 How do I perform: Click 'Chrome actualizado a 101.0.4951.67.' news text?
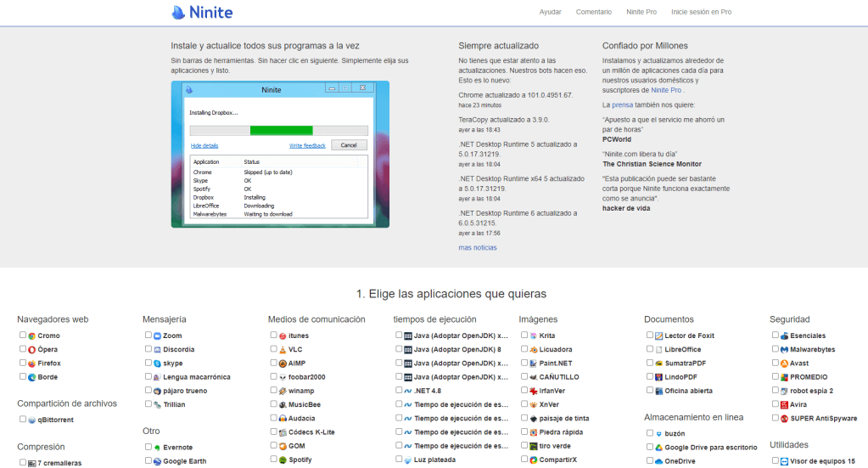tap(515, 95)
